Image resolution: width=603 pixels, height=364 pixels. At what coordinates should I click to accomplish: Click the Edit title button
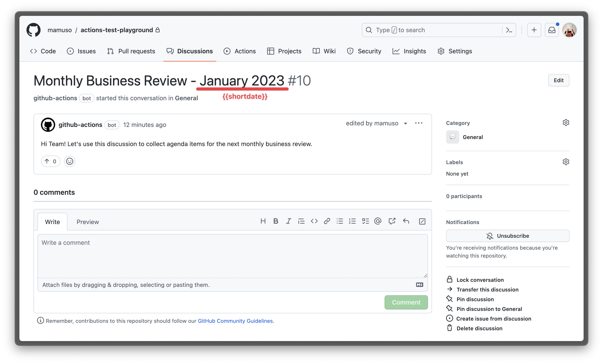(558, 80)
